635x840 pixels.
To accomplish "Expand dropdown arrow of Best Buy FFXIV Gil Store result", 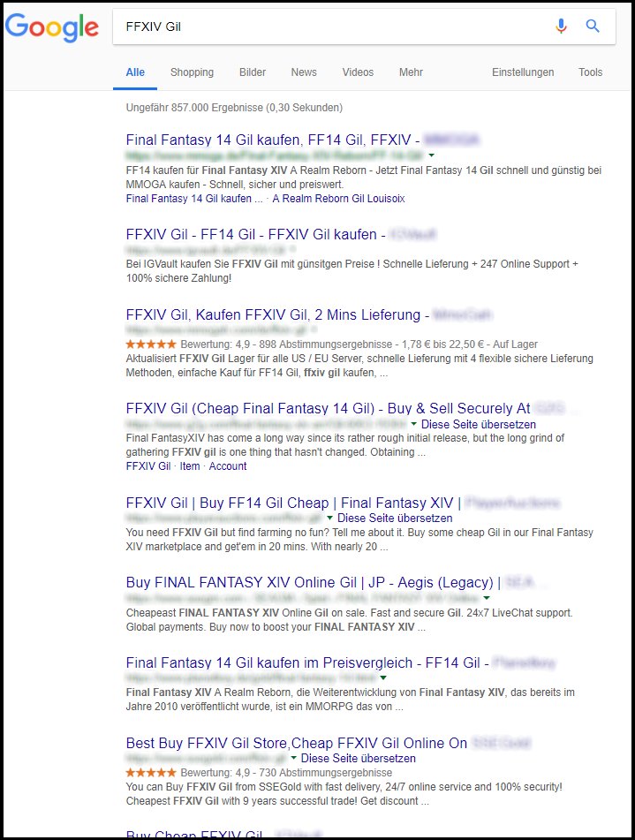I will [293, 759].
